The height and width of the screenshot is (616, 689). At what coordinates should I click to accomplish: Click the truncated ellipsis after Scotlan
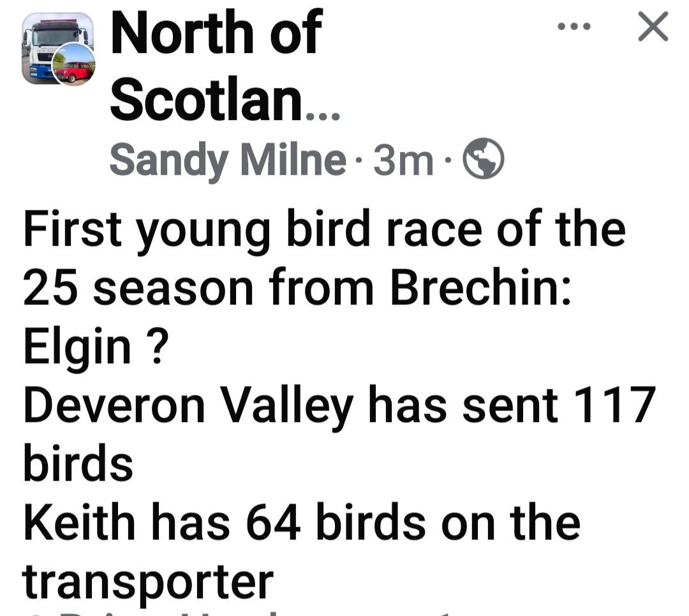tap(322, 116)
